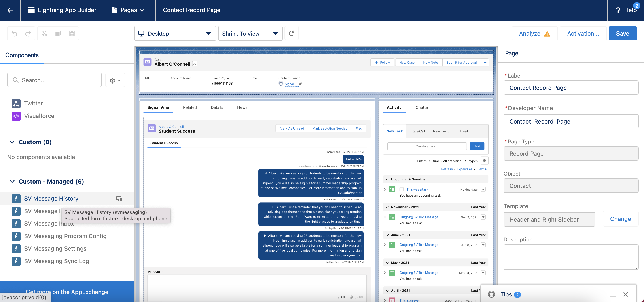The height and width of the screenshot is (302, 644).
Task: Check the 'This was a task' checkbox
Action: click(402, 189)
